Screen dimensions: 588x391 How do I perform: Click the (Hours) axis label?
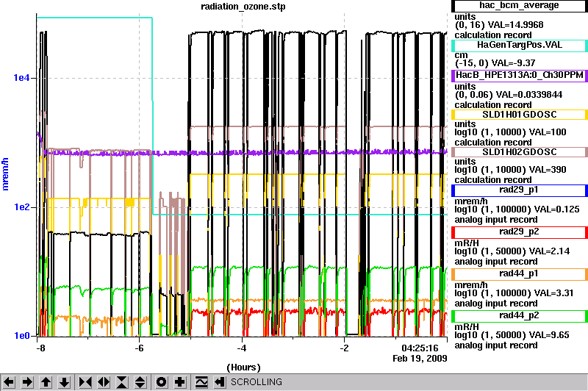pos(243,367)
